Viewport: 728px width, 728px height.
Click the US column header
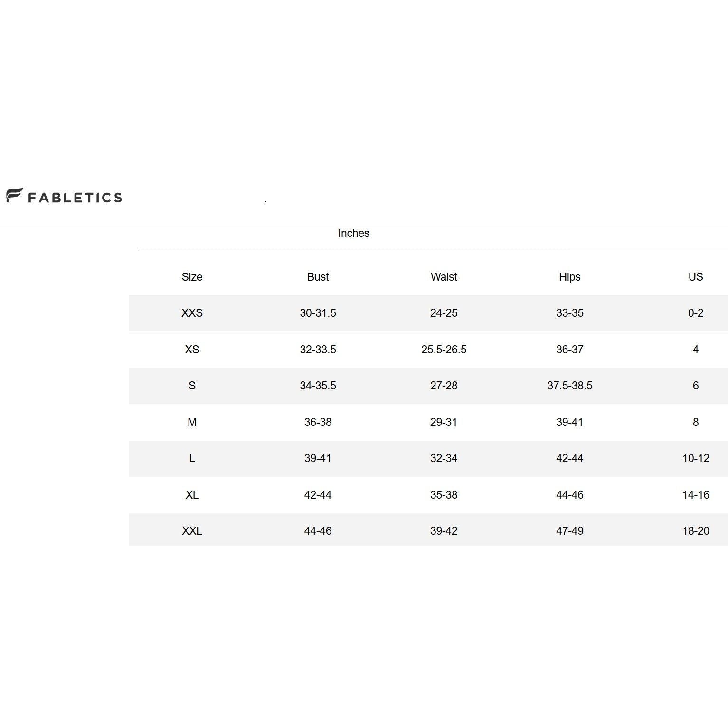695,277
